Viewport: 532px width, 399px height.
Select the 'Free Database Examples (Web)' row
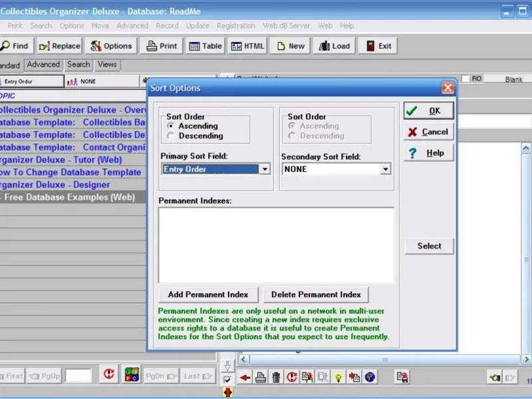pos(73,197)
